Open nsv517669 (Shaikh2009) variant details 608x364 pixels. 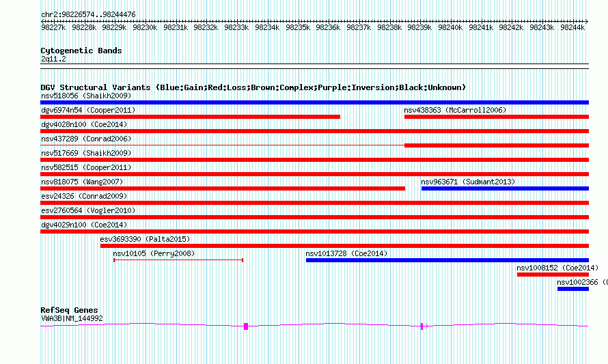pyautogui.click(x=86, y=153)
